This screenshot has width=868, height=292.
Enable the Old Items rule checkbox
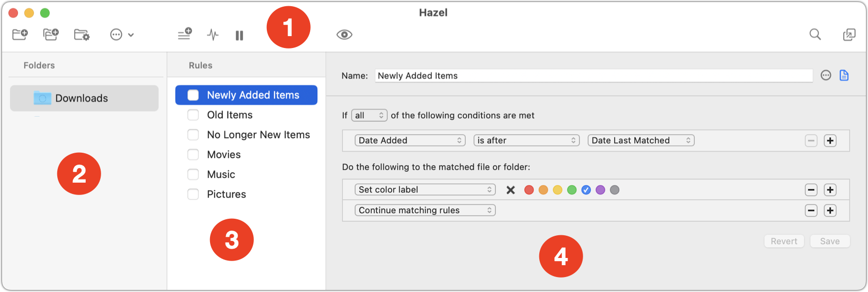pos(193,115)
